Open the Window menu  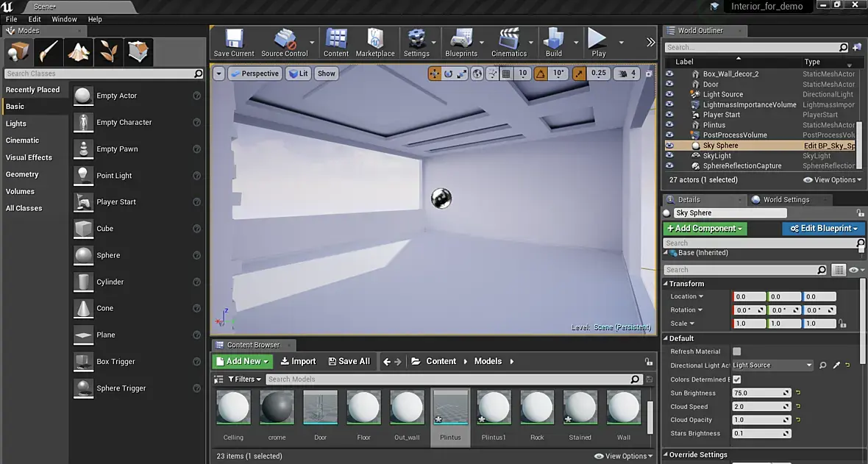[x=64, y=19]
